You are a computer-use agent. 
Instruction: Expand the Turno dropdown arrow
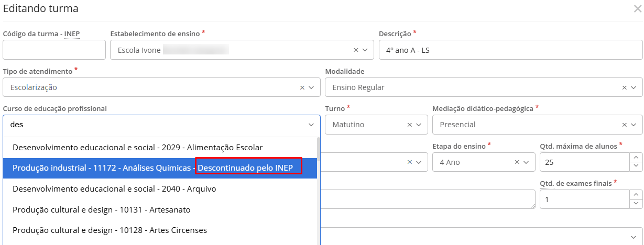click(x=419, y=125)
